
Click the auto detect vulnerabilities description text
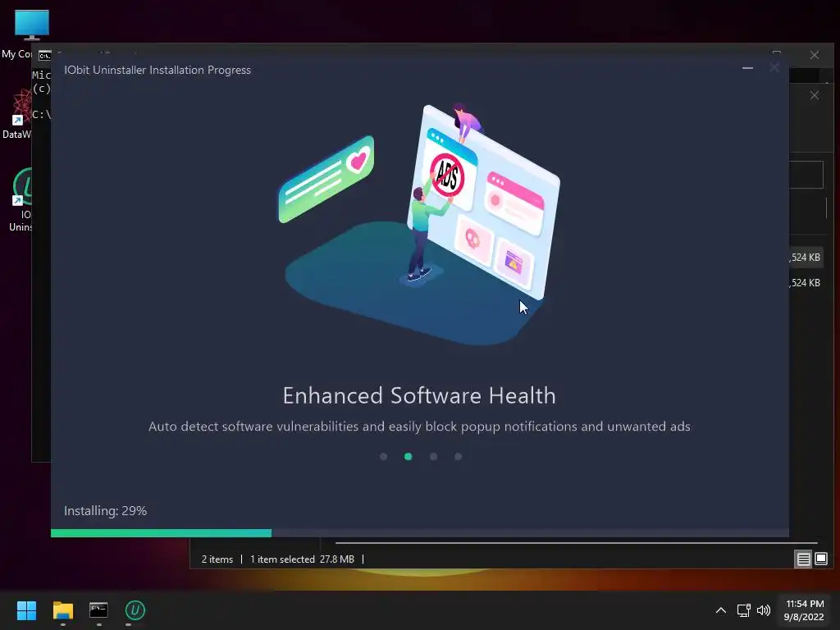tap(419, 427)
